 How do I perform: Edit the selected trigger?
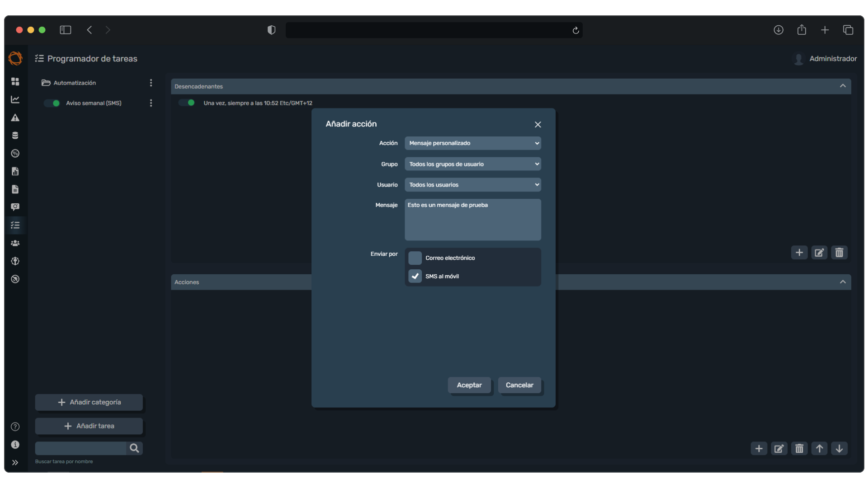[819, 253]
